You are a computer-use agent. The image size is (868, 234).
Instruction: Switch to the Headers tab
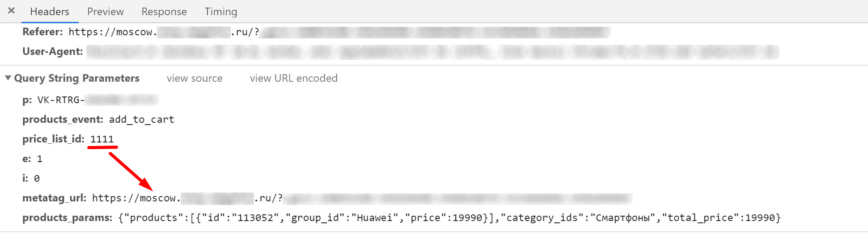tap(50, 12)
